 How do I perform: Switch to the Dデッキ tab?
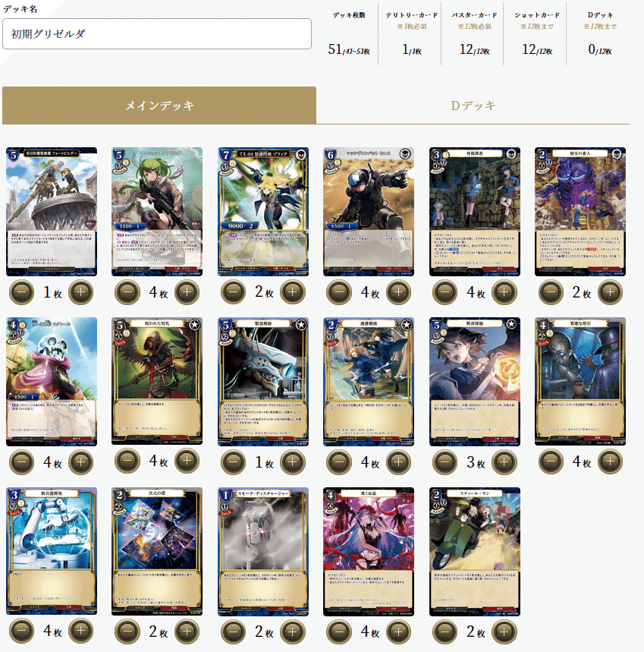click(473, 106)
